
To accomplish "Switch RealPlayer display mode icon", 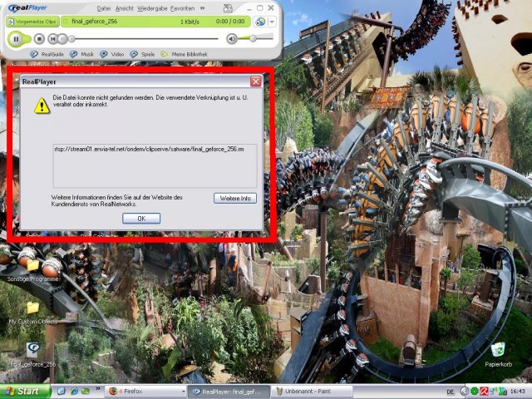I will pos(229,7).
